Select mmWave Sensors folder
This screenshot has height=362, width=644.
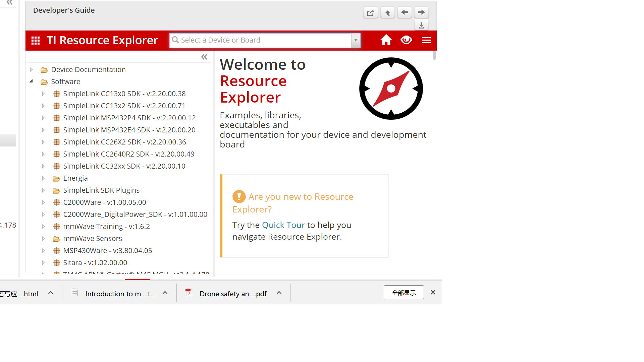click(x=93, y=239)
